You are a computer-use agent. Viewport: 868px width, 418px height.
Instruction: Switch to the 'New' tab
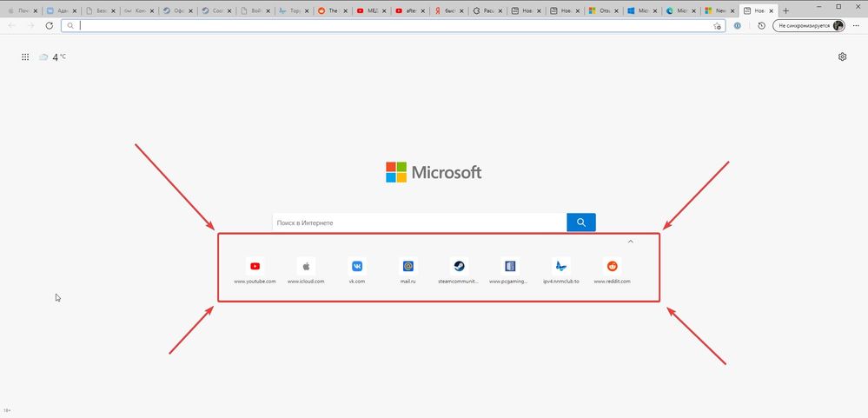[x=718, y=10]
